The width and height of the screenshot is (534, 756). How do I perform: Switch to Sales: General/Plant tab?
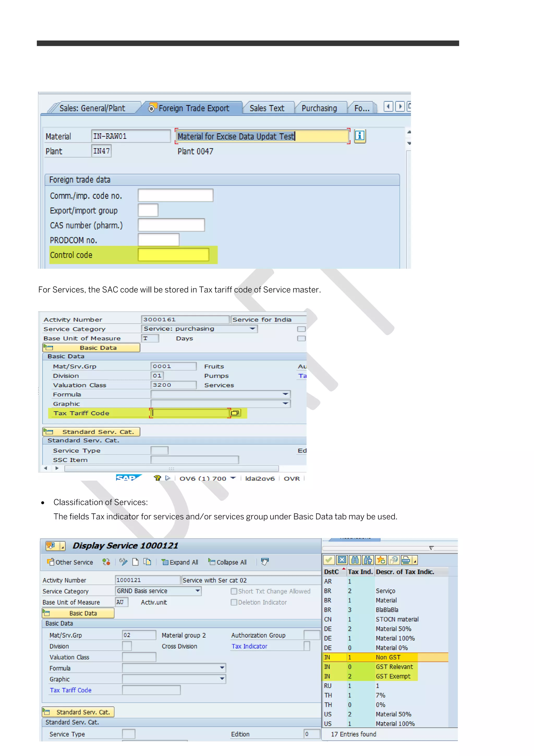(x=92, y=108)
